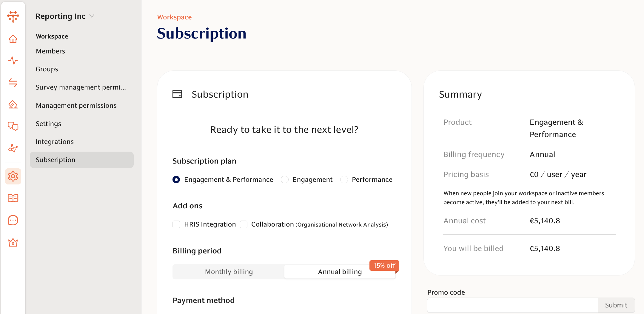Open the Home dashboard icon
Screen dimensions: 644x314
point(13,39)
